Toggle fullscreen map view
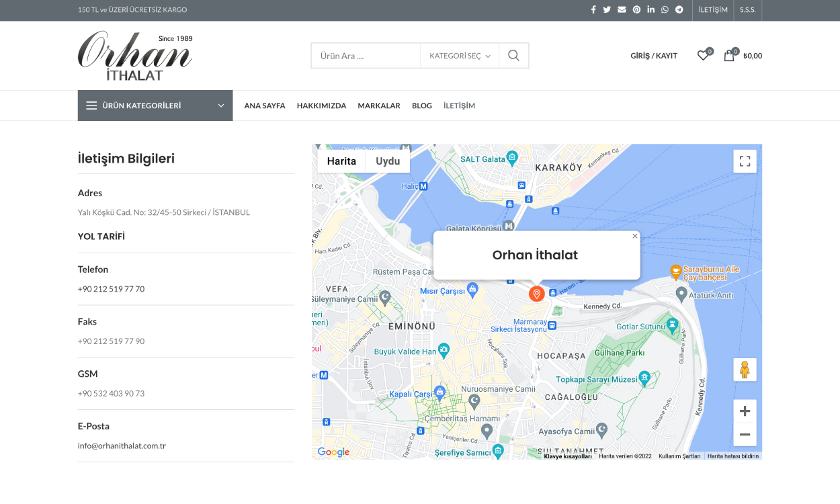This screenshot has height=504, width=840. click(745, 161)
